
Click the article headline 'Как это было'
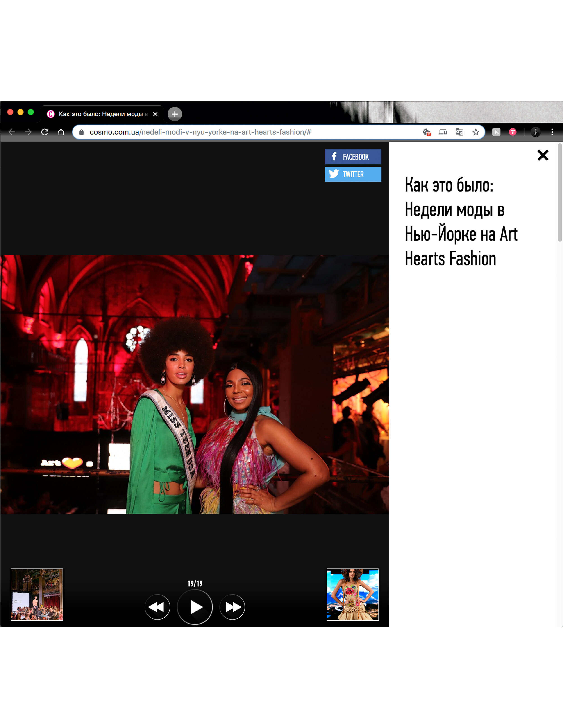[x=461, y=221]
